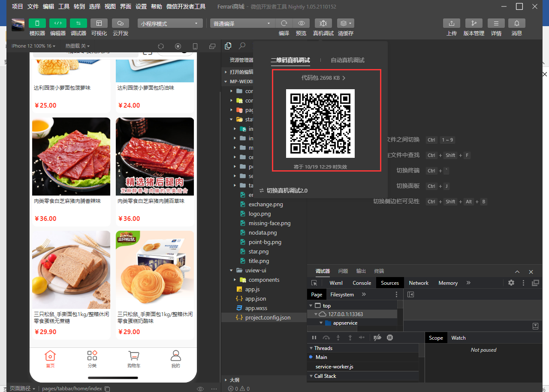
Task: Open the 热重载 hot reload dropdown
Action: pos(77,46)
